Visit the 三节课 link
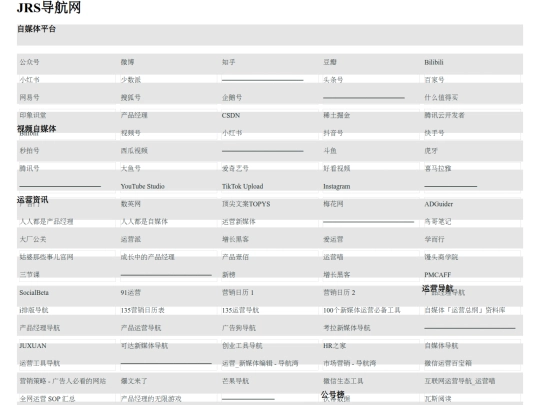Viewport: 540px width, 405px height. (29, 275)
